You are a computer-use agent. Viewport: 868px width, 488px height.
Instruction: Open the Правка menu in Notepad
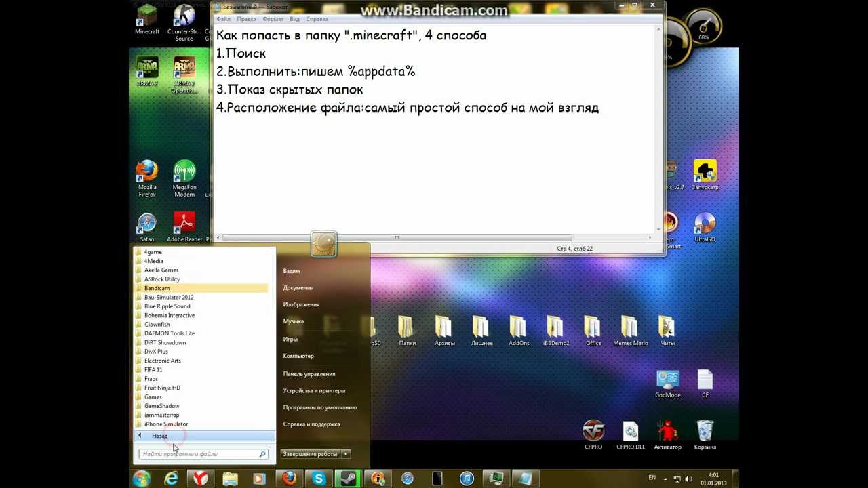coord(246,20)
